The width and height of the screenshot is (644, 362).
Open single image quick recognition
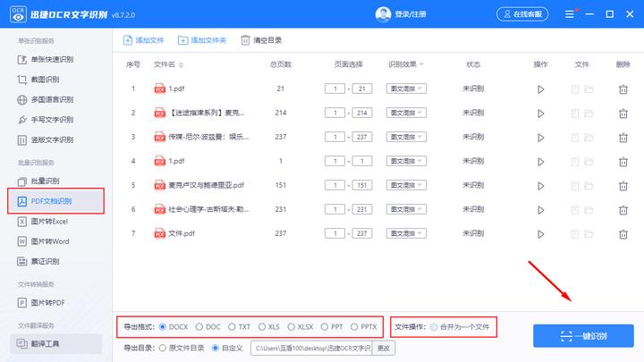(46, 60)
